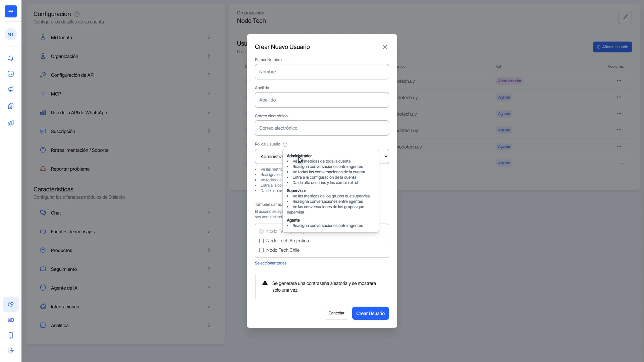Expand Chat feature chevron
Viewport: 644px width, 362px height.
pos(209,213)
